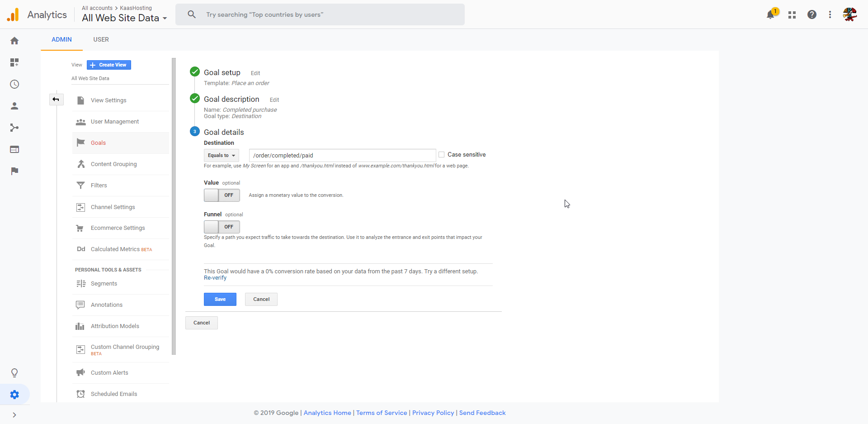Switch to the USER tab
This screenshot has height=424, width=868.
pos(101,39)
